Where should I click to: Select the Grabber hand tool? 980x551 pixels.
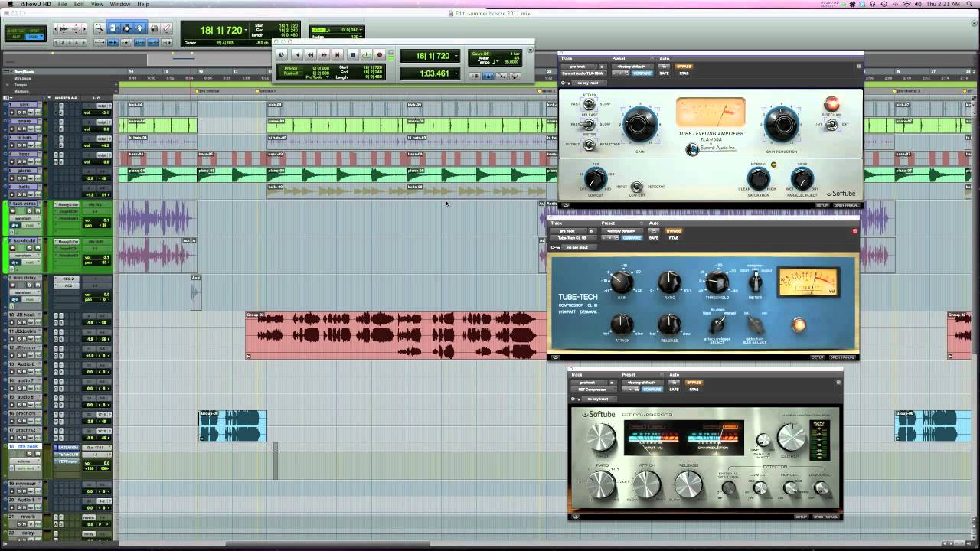(x=139, y=28)
